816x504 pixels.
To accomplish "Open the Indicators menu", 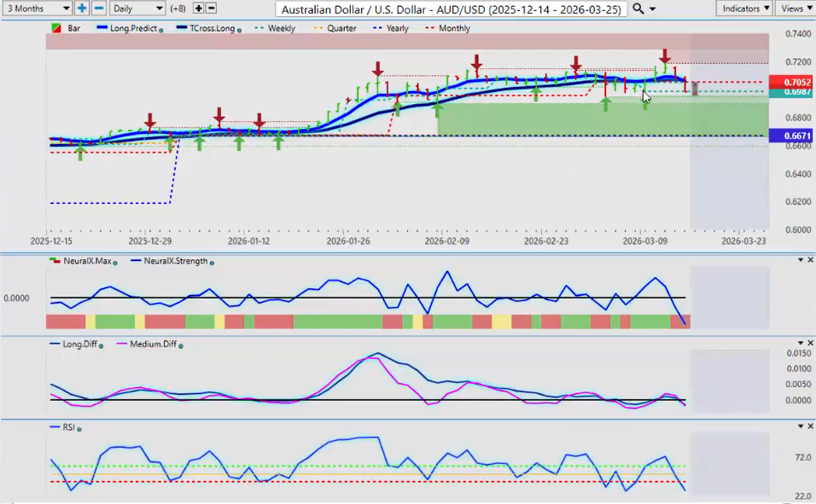I will 745,9.
